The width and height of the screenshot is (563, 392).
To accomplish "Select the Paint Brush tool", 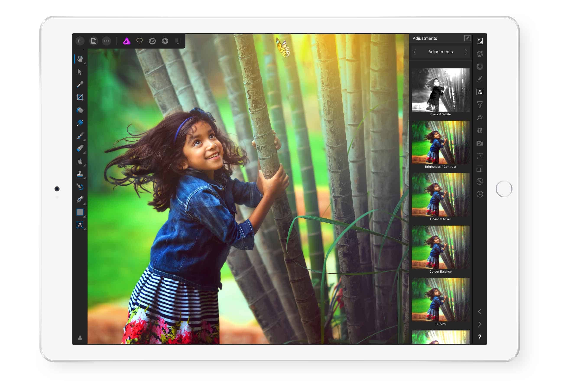I will pyautogui.click(x=80, y=136).
